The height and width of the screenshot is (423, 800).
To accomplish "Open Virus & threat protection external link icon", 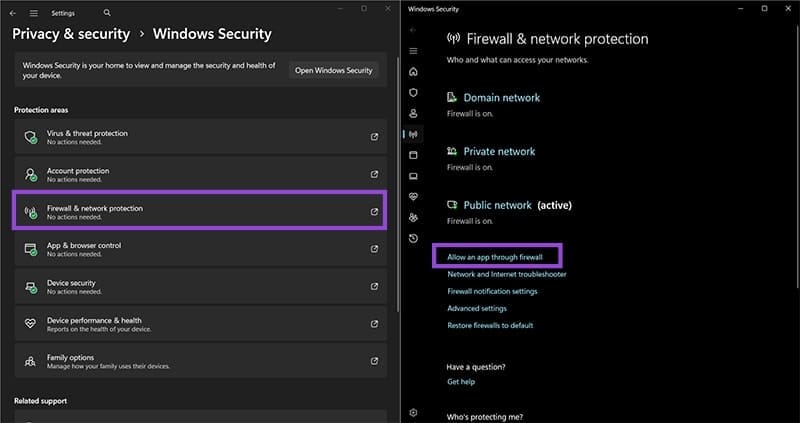I will tap(374, 137).
